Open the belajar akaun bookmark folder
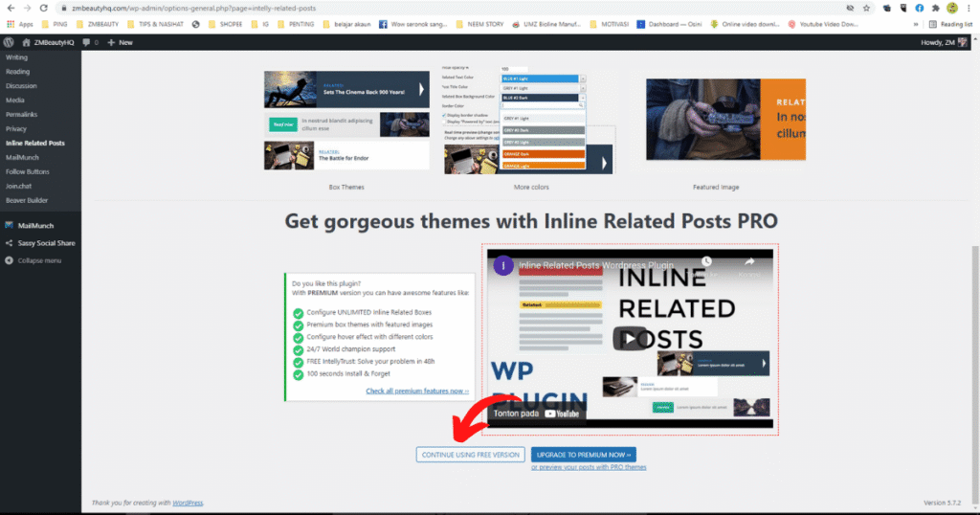Viewport: 980px width, 515px height. [x=346, y=24]
